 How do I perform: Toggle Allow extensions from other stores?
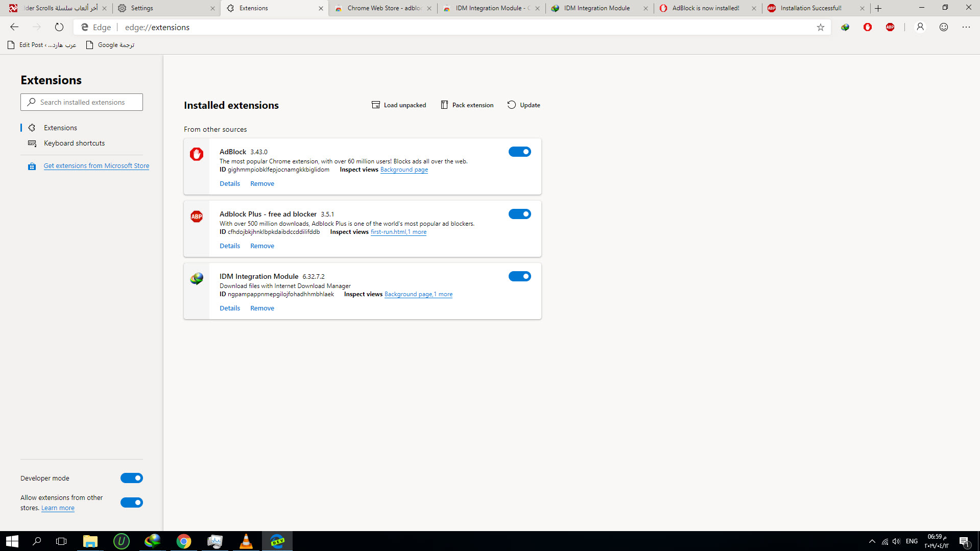point(131,502)
